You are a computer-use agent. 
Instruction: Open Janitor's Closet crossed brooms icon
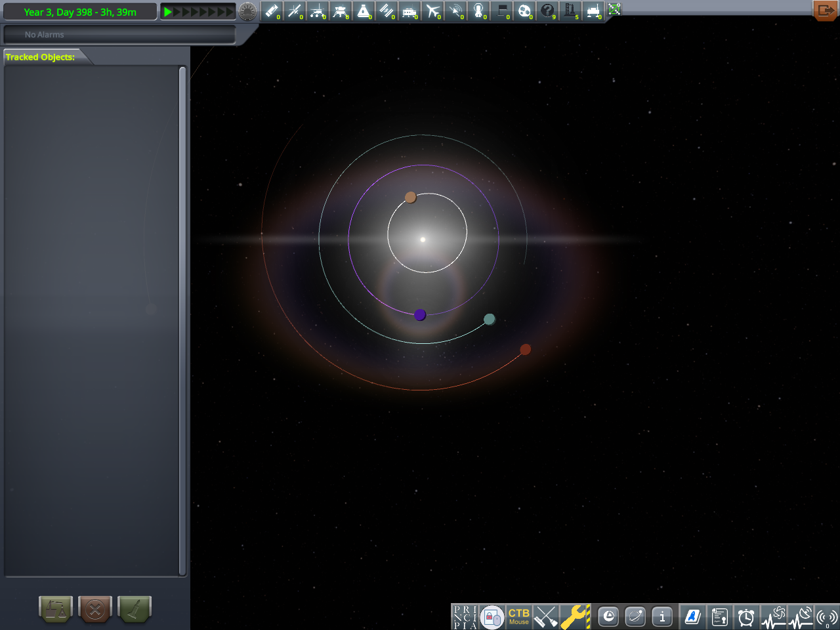tap(546, 617)
